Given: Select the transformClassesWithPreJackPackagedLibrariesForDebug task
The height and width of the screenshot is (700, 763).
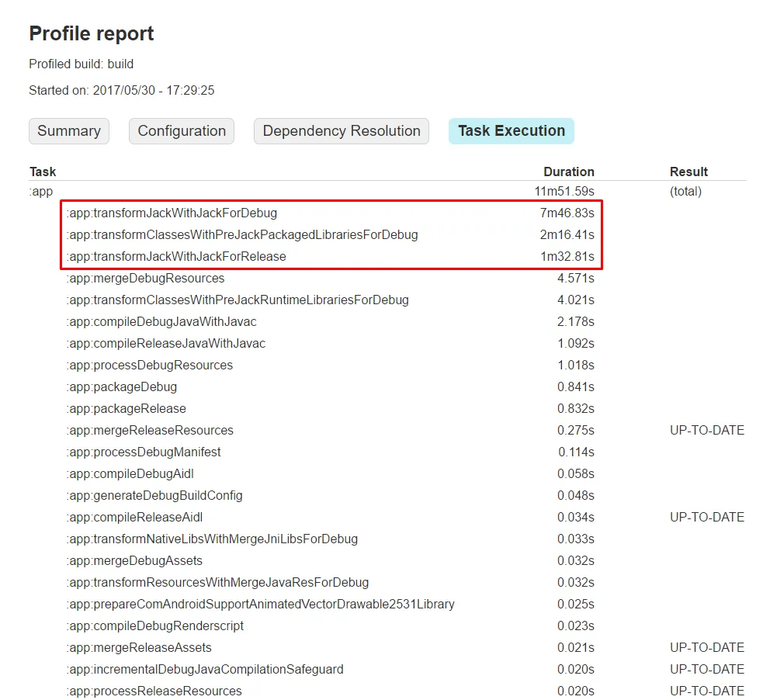Looking at the screenshot, I should click(242, 234).
